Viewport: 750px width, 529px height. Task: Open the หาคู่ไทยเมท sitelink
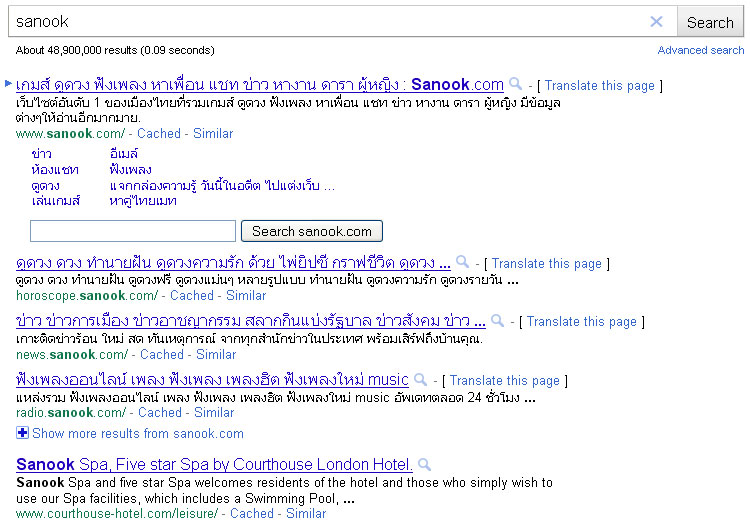pyautogui.click(x=143, y=201)
